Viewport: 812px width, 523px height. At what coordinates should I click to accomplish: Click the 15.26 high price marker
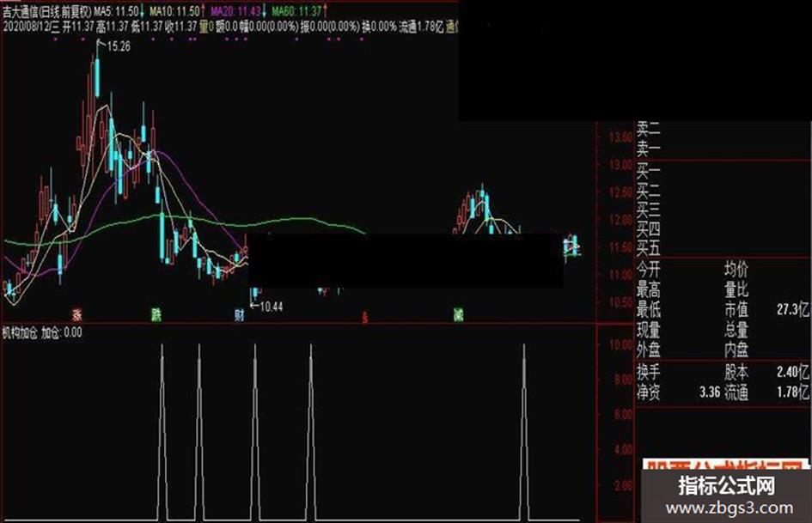click(119, 46)
